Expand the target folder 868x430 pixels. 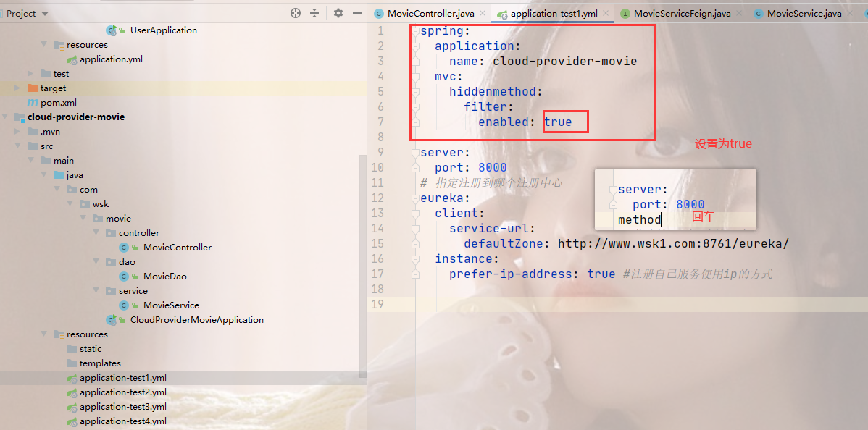tap(17, 88)
